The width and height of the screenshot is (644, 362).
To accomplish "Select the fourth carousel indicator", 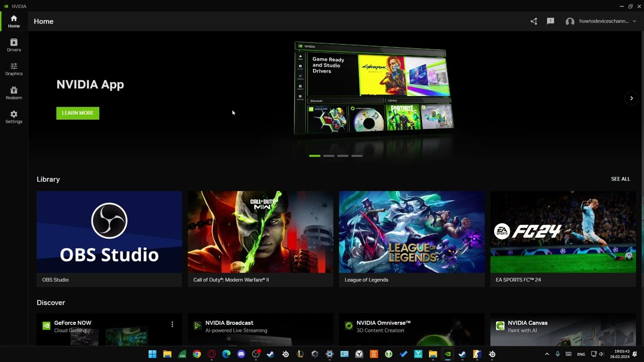I will pos(357,156).
